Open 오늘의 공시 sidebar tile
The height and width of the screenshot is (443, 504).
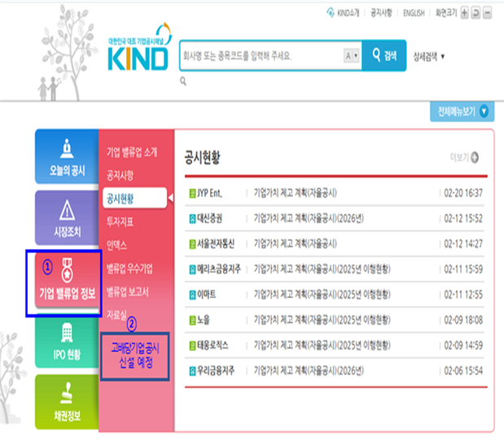[66, 157]
